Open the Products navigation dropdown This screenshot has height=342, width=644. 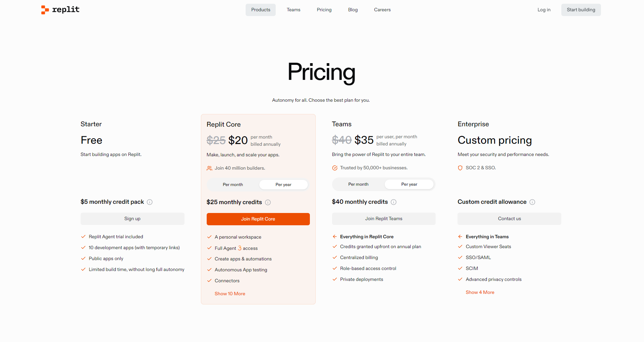pos(261,10)
